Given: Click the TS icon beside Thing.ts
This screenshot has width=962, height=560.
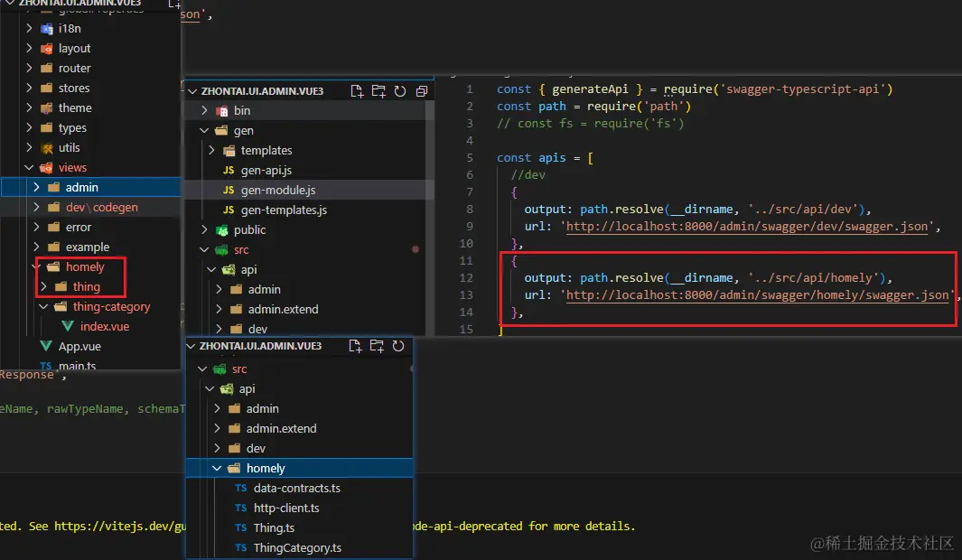Looking at the screenshot, I should point(241,527).
